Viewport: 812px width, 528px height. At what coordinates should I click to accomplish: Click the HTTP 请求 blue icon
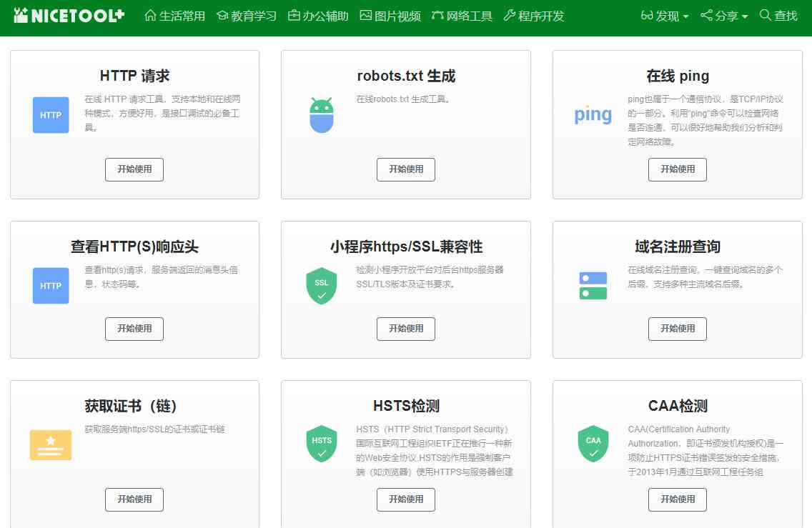pos(51,115)
